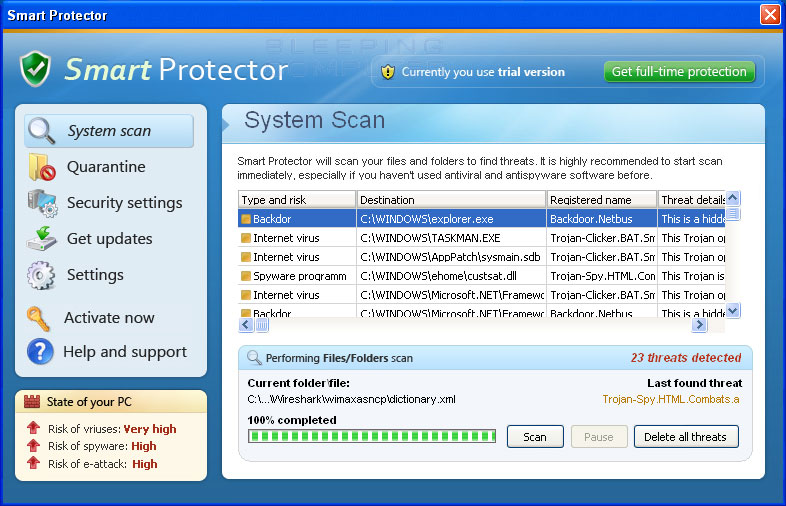This screenshot has width=786, height=506.
Task: Click the Help and support question icon
Action: click(40, 352)
